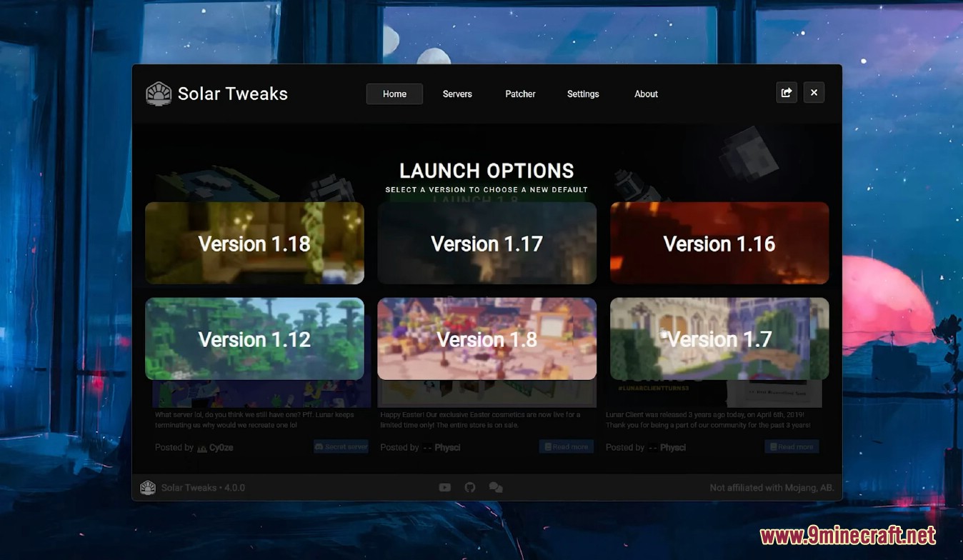Click the 'Happy Easter!' news post text

[x=480, y=419]
